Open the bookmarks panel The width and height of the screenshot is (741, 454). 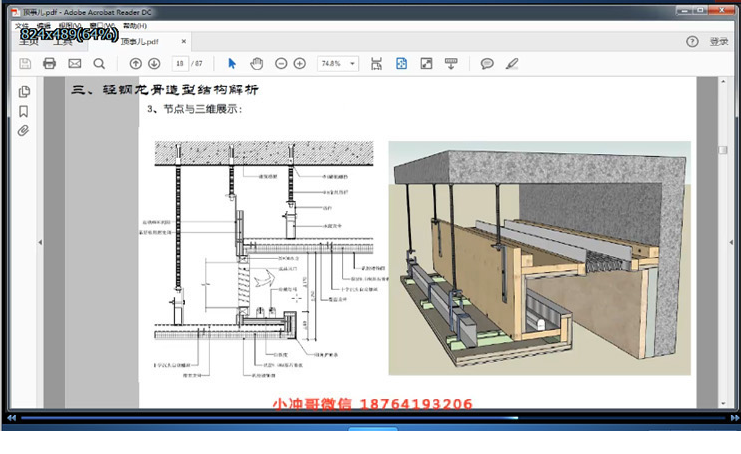(x=24, y=111)
